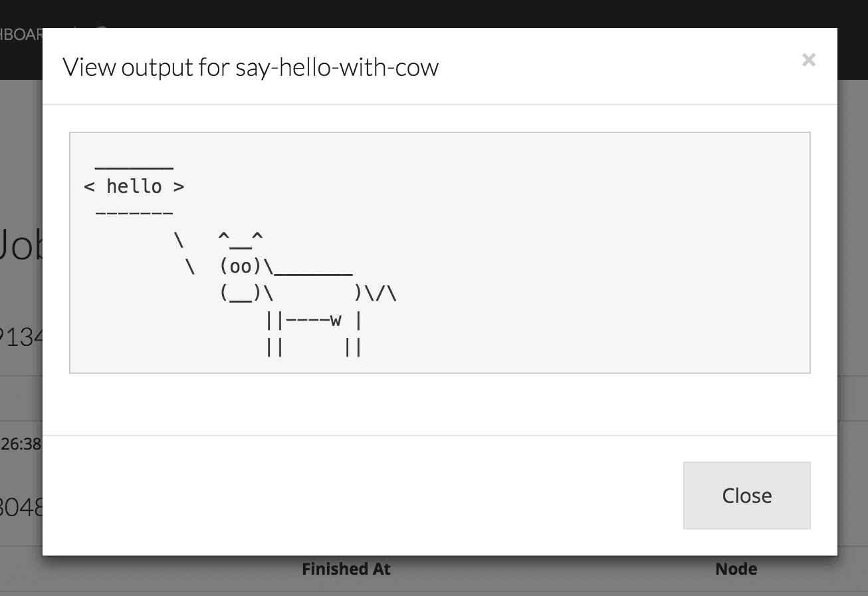The height and width of the screenshot is (596, 868).
Task: Click the cow's snout "(__)" in the output
Action: [241, 293]
